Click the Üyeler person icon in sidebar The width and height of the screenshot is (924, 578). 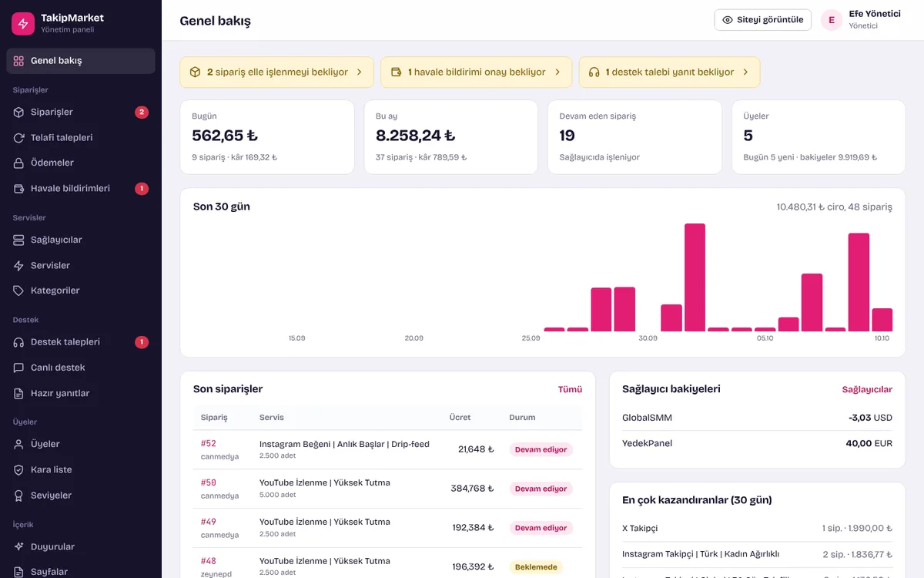(18, 444)
